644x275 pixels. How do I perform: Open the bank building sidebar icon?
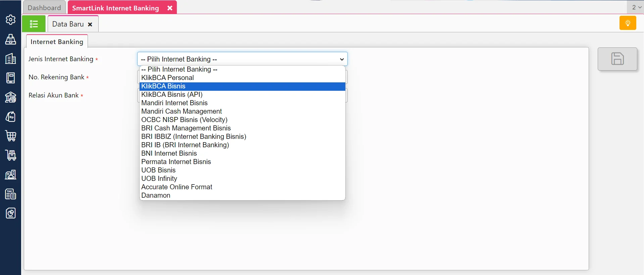coord(10,97)
